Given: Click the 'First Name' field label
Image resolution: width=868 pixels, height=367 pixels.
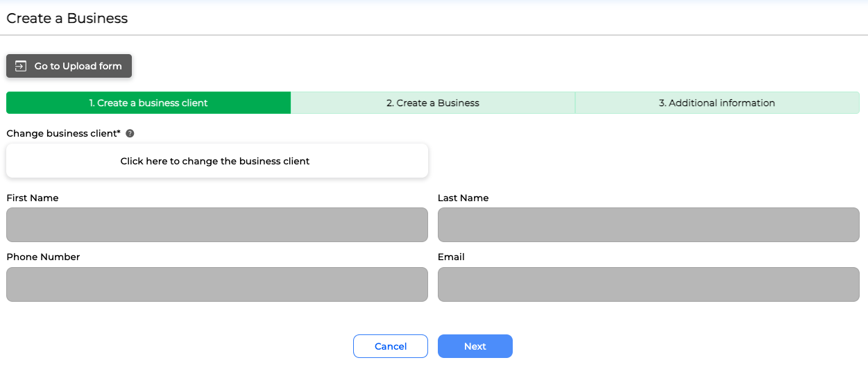Looking at the screenshot, I should tap(33, 198).
